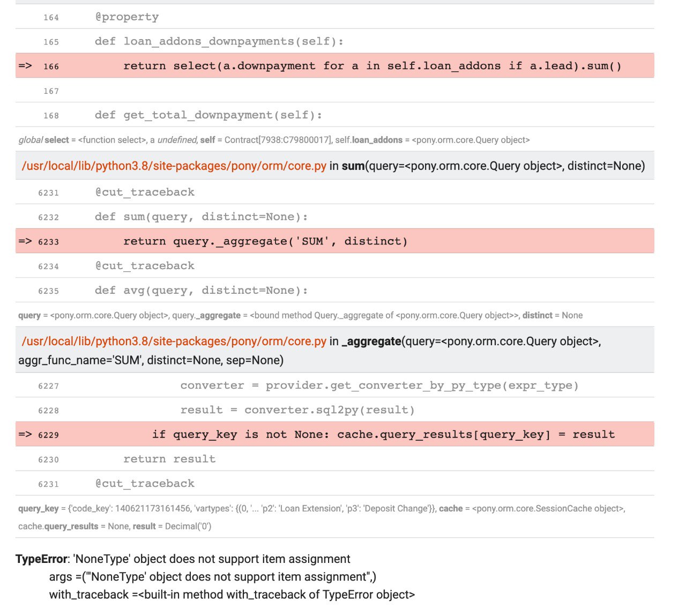Viewport: 686px width, 616px height.
Task: Click the 'global select' variables dump row
Action: point(273,140)
